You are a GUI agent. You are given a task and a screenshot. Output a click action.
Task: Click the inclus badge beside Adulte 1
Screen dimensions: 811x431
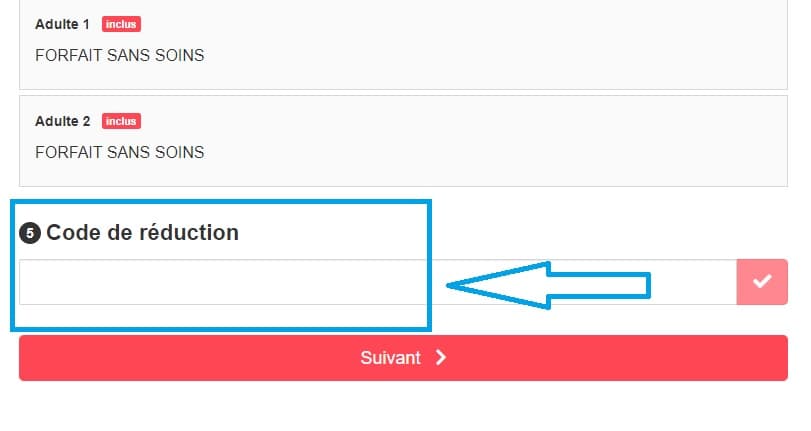121,24
